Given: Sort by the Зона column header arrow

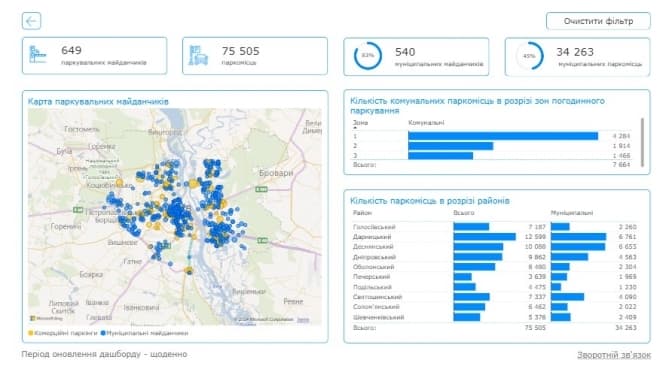Looking at the screenshot, I should pos(355,128).
